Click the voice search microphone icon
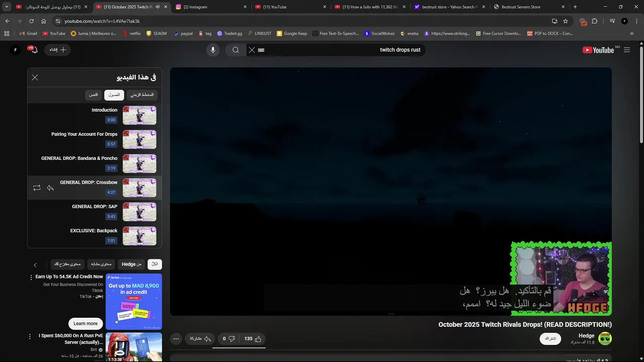The height and width of the screenshot is (362, 644). [x=213, y=50]
